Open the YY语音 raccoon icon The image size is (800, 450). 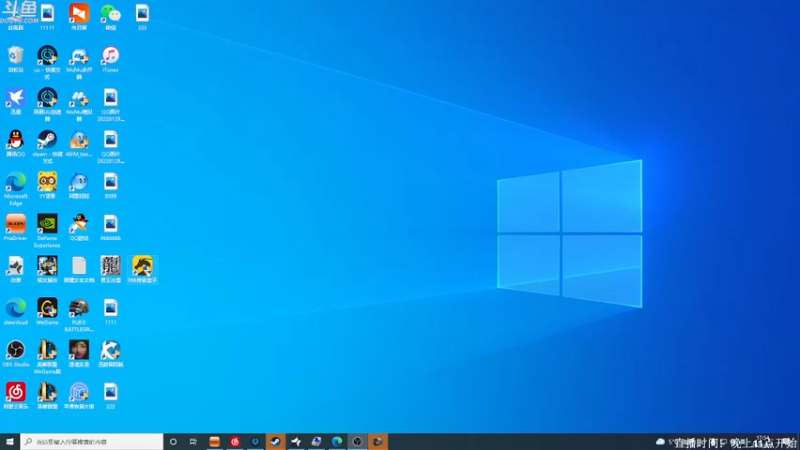point(47,182)
